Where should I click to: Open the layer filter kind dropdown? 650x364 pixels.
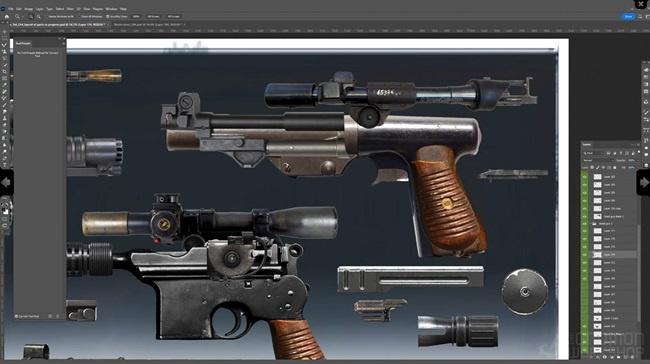tap(593, 153)
